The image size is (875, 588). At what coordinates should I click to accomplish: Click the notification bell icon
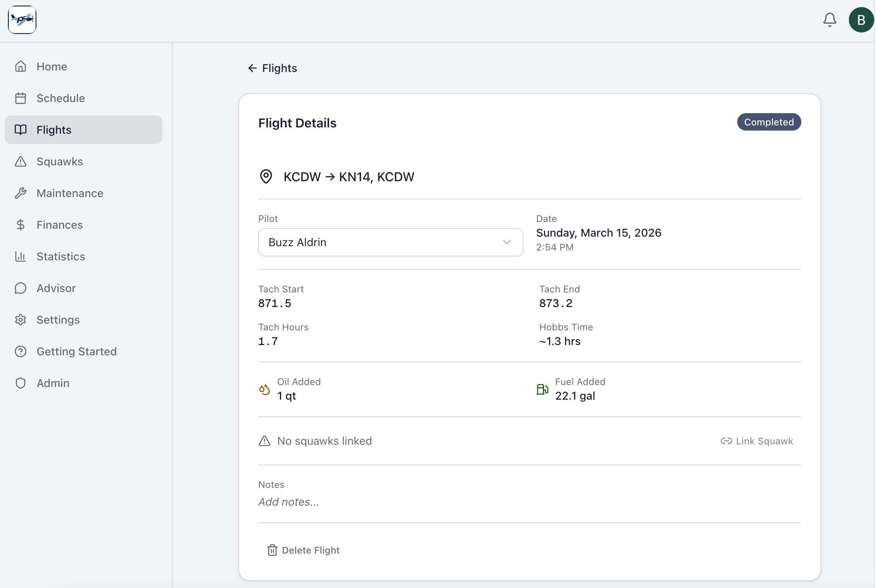point(829,19)
